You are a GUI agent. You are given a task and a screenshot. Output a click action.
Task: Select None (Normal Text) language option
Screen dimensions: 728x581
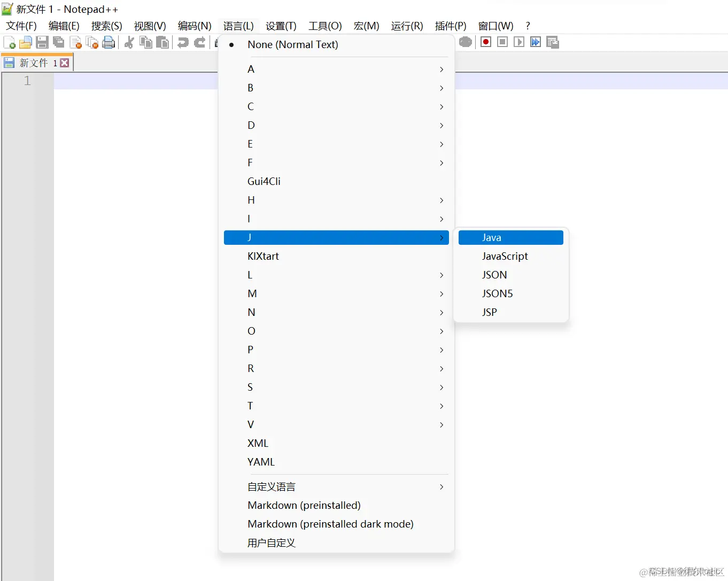336,45
